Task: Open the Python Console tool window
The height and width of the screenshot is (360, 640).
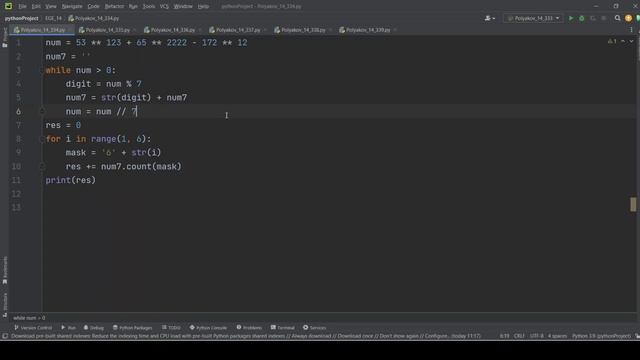Action: pyautogui.click(x=208, y=327)
